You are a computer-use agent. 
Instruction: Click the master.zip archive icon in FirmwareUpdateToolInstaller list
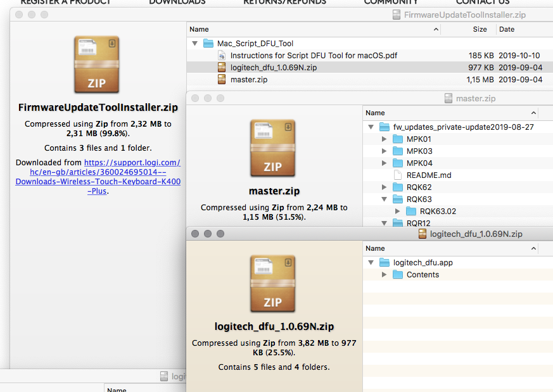(x=222, y=79)
